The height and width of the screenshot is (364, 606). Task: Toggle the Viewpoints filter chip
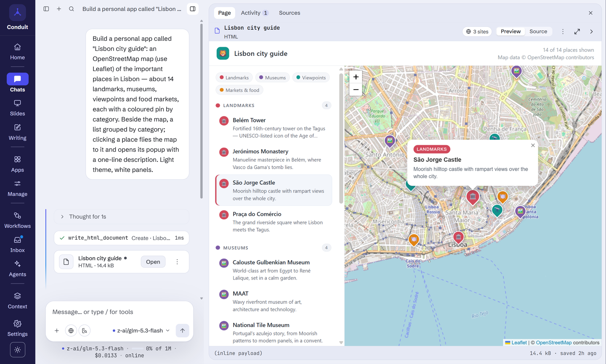pyautogui.click(x=311, y=78)
